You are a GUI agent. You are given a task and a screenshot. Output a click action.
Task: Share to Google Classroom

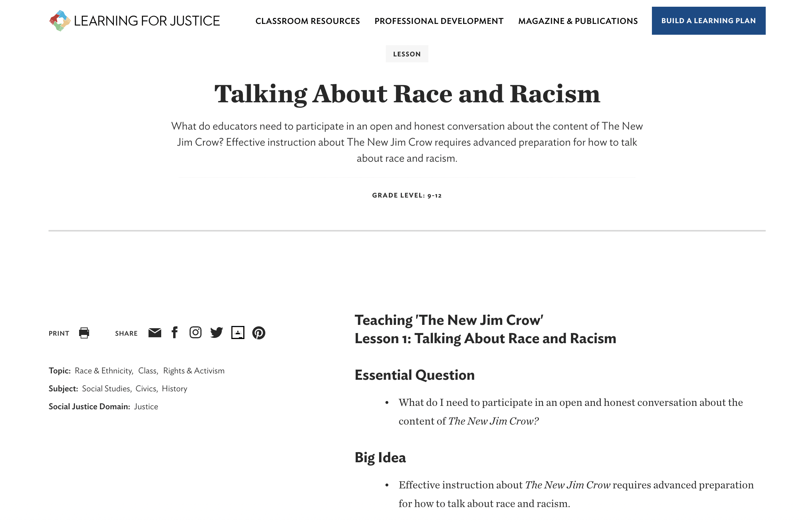click(x=238, y=333)
